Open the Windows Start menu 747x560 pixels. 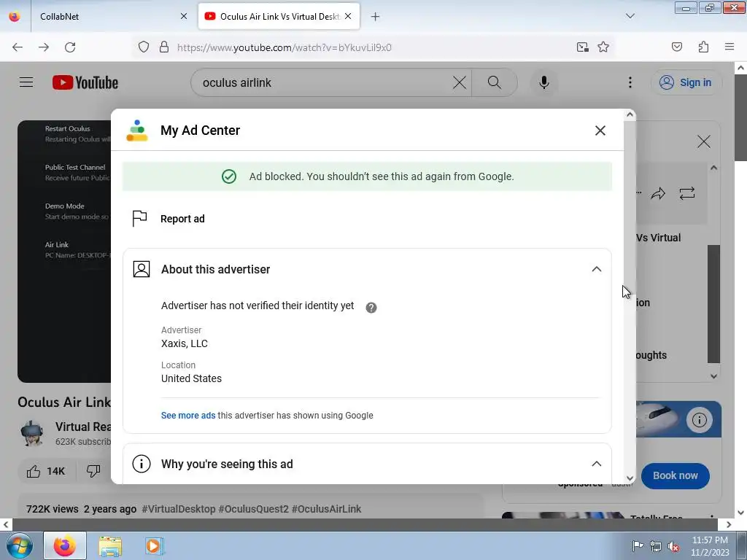tap(19, 546)
